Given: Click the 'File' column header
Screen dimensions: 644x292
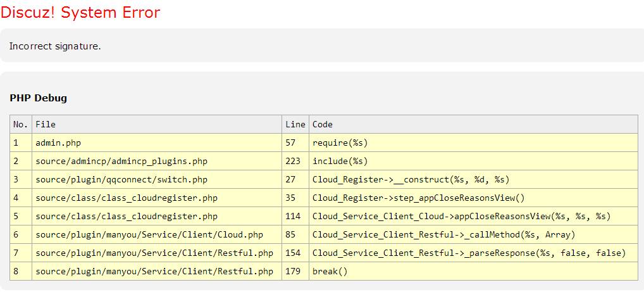Looking at the screenshot, I should pyautogui.click(x=157, y=124).
